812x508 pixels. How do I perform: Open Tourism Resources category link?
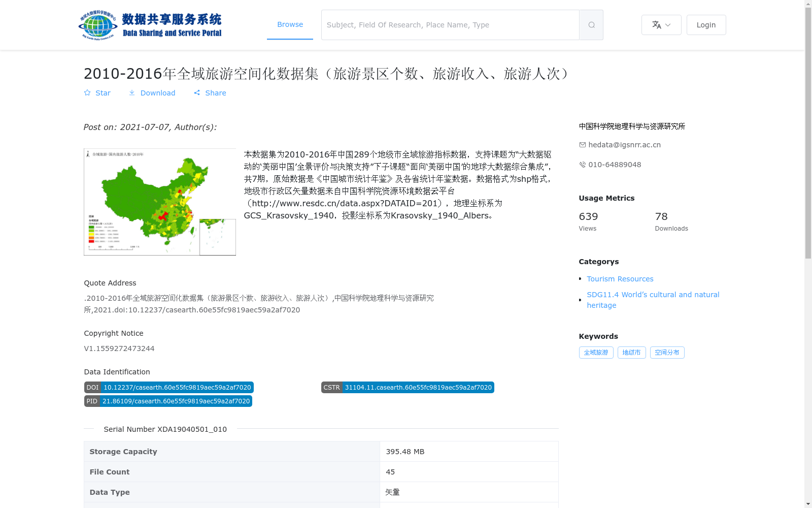[x=620, y=279]
